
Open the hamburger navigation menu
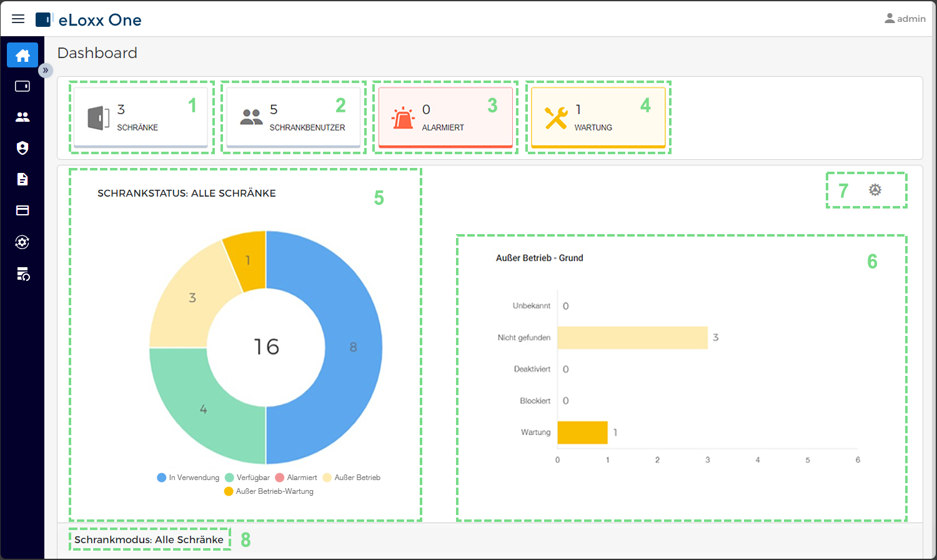pos(18,19)
